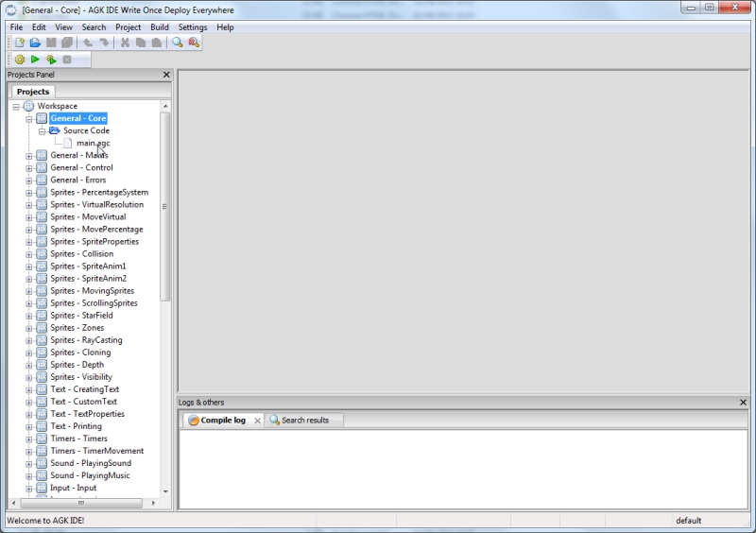Select the Projects tab
Viewport: 756px width, 533px height.
pos(33,92)
